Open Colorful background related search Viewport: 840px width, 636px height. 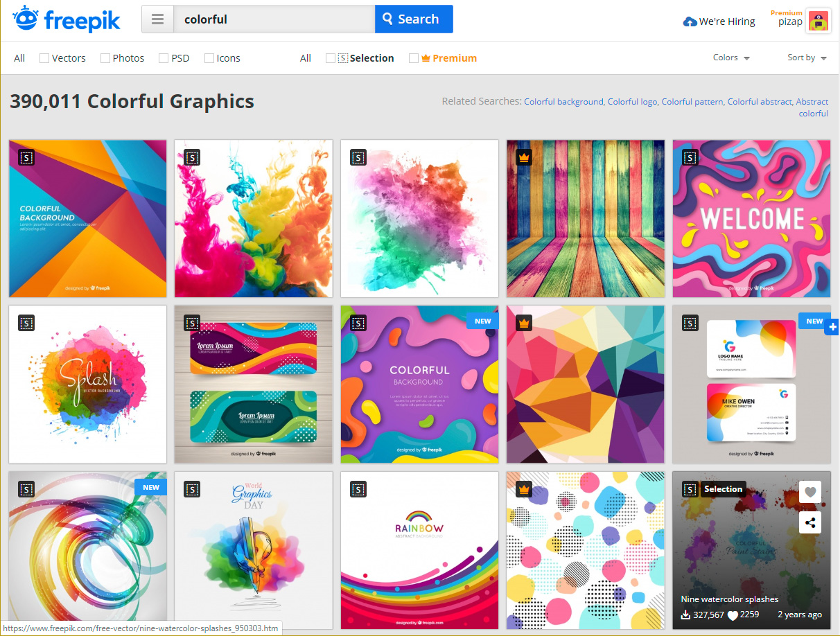[563, 102]
